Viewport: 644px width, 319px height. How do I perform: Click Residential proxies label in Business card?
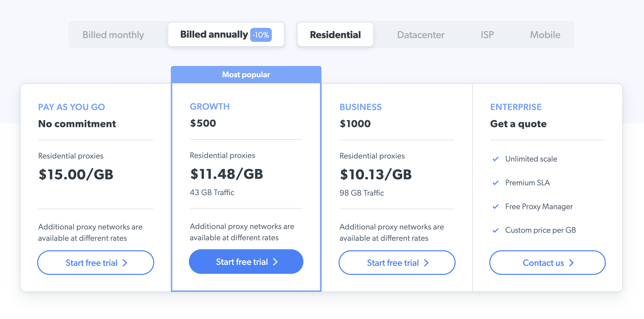(x=372, y=156)
